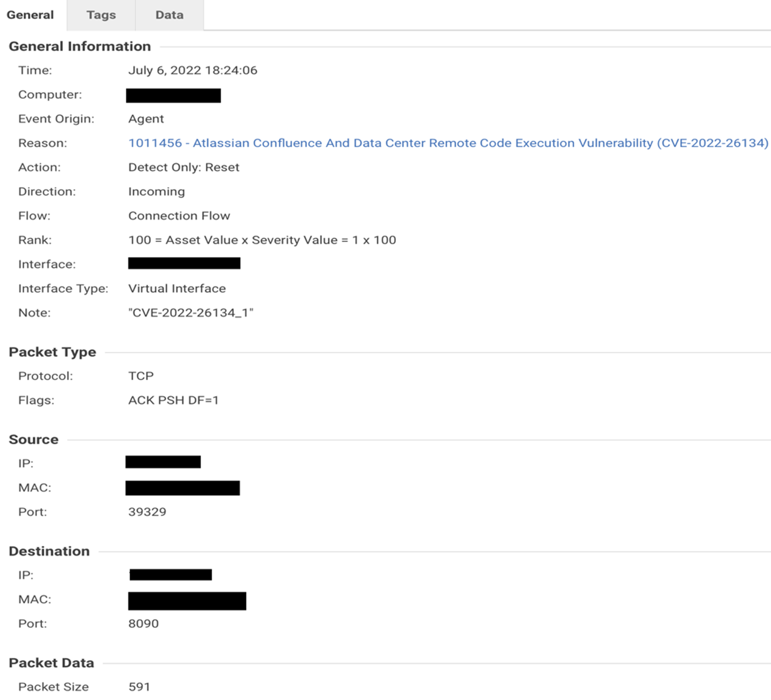Select the Interface Type value Virtual Interface
Image resolution: width=771 pixels, height=700 pixels.
[176, 288]
